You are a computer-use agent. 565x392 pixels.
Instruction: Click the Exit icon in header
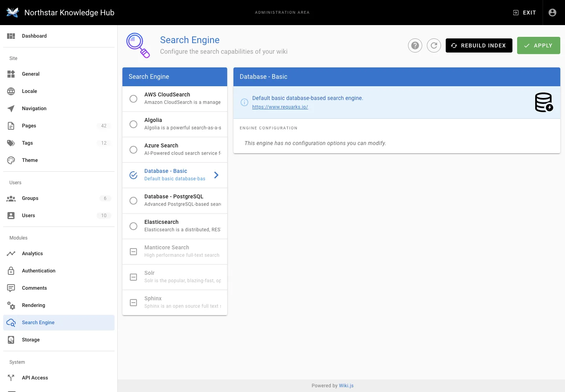tap(516, 13)
